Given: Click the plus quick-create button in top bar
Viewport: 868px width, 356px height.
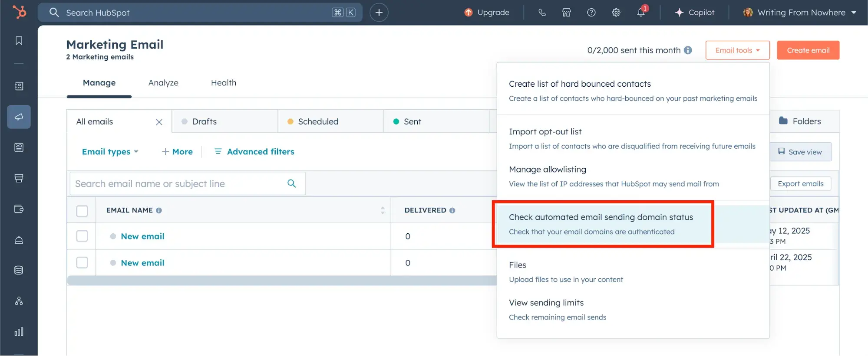Looking at the screenshot, I should point(379,13).
